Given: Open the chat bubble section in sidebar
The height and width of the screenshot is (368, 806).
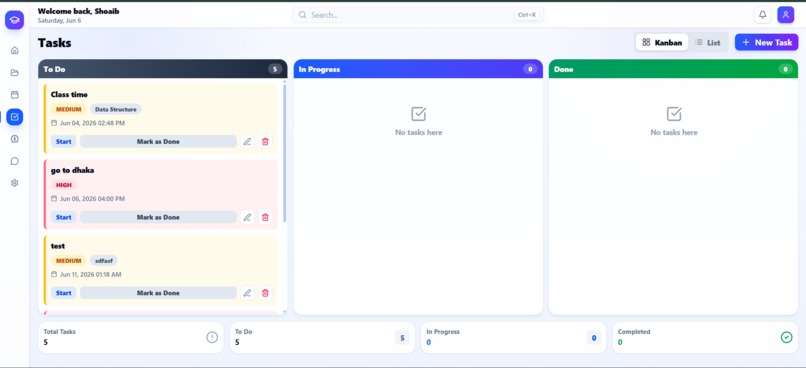Looking at the screenshot, I should point(14,161).
